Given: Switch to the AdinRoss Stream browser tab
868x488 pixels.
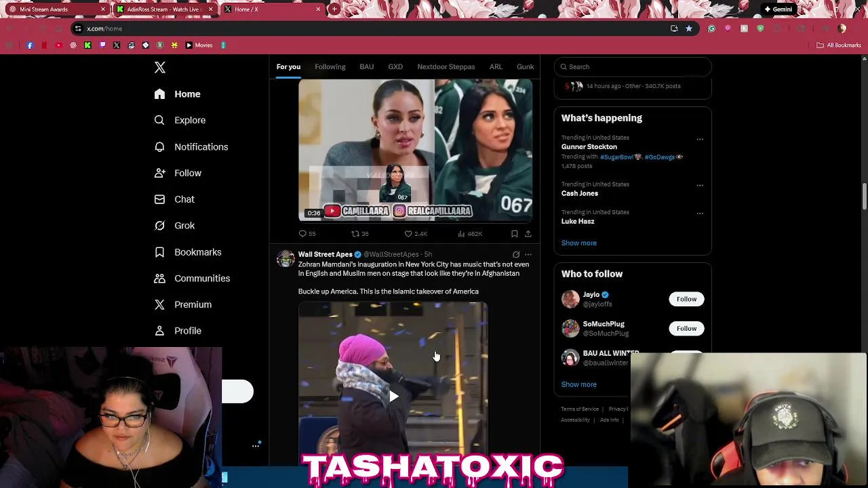Looking at the screenshot, I should [x=165, y=9].
